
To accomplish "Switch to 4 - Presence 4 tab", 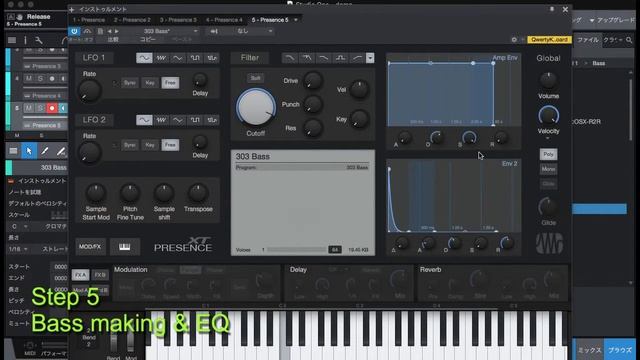I will pos(224,20).
